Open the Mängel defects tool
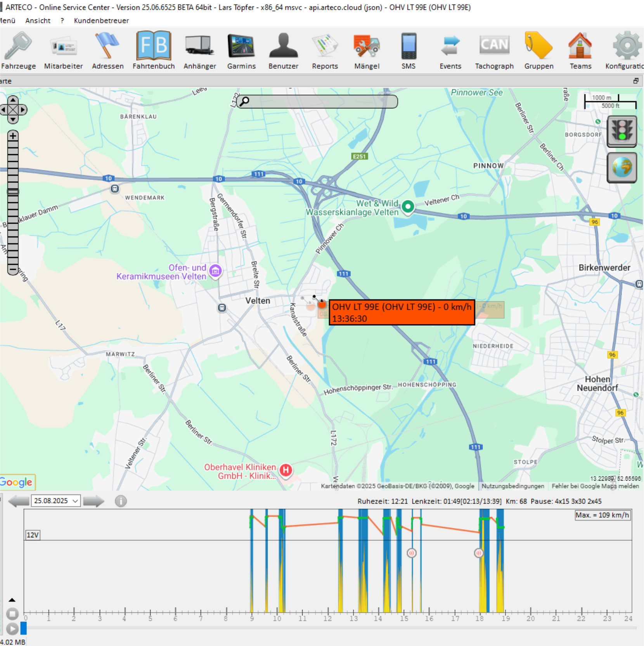Image resolution: width=644 pixels, height=646 pixels. tap(367, 49)
